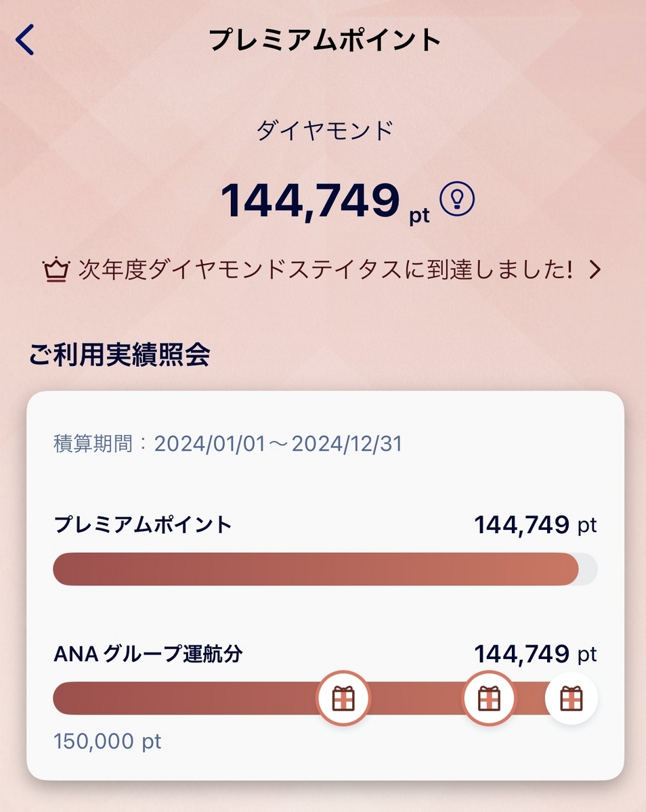This screenshot has height=812, width=646.
Task: Tap the プレミアムポイント row label
Action: pyautogui.click(x=143, y=524)
